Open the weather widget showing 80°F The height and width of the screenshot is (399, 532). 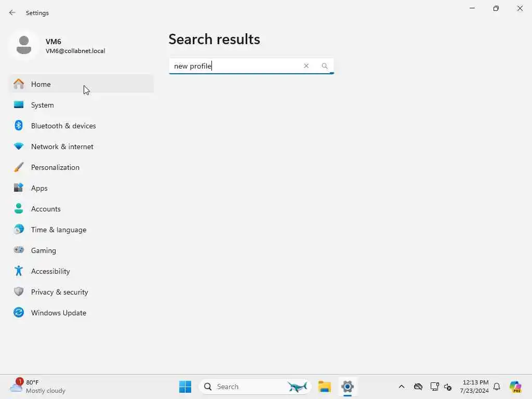37,387
